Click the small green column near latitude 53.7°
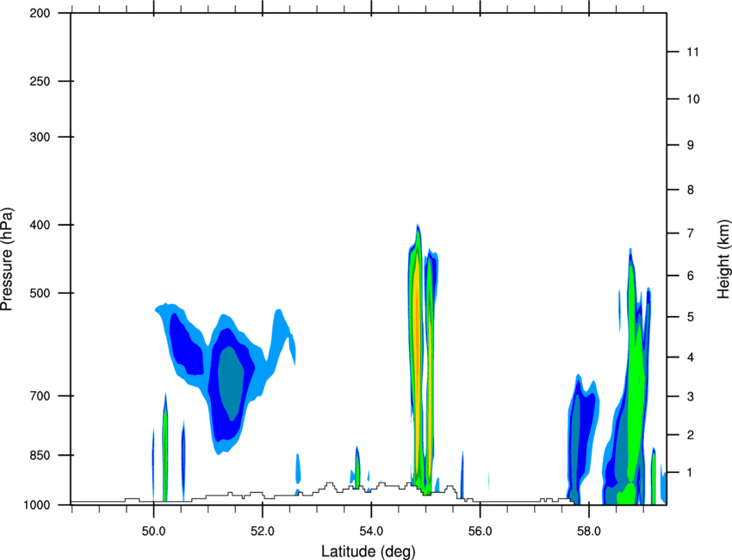This screenshot has width=732, height=560. (x=357, y=470)
